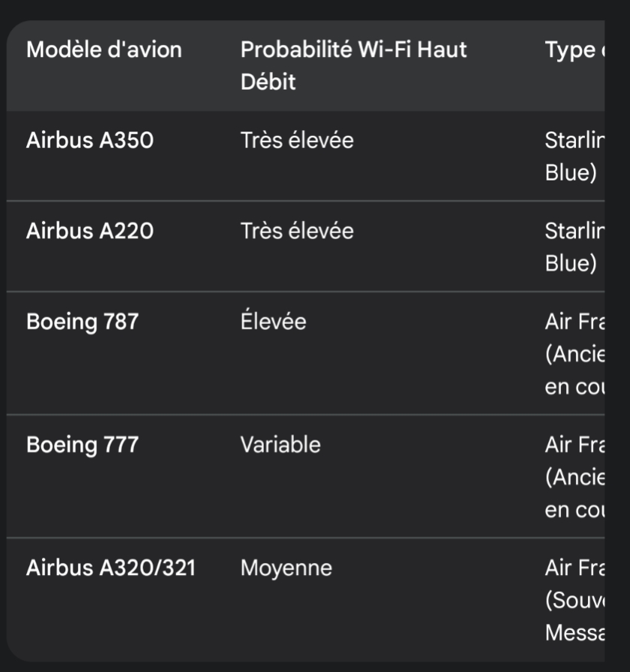The image size is (630, 672).
Task: Click "Très élevée" in the Airbus A220 row
Action: click(297, 231)
